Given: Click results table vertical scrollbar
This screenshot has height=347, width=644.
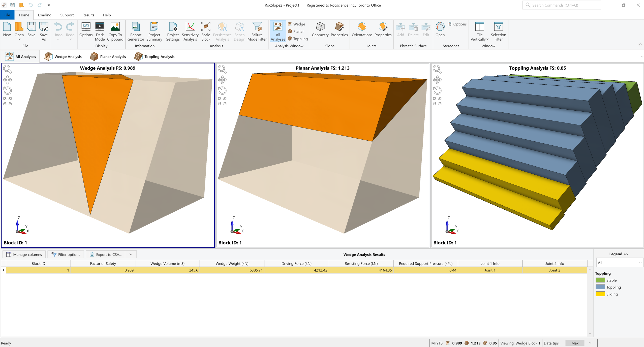Looking at the screenshot, I should [590, 302].
